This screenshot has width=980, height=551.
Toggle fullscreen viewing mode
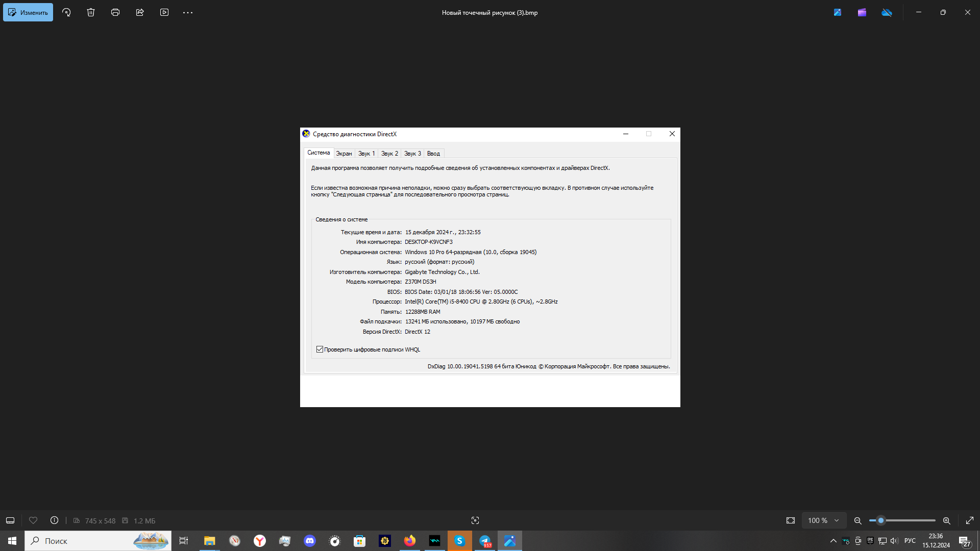[969, 520]
